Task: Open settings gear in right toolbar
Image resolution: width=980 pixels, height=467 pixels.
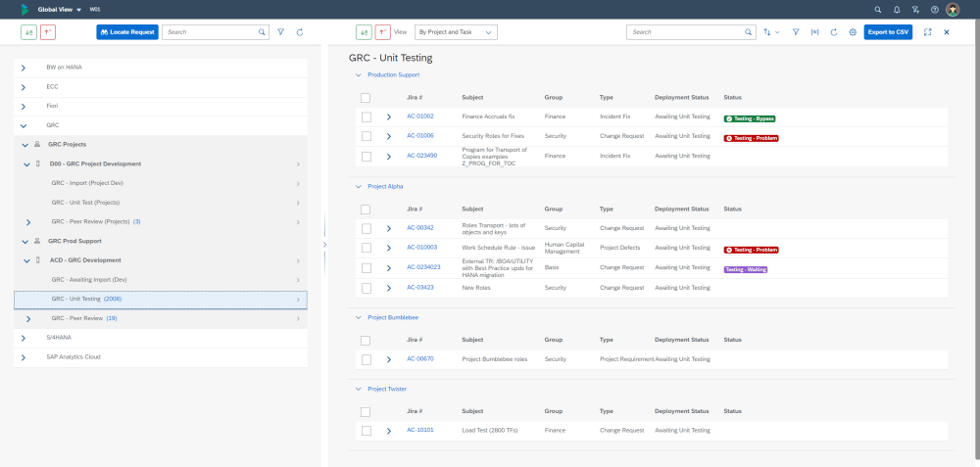Action: tap(853, 32)
